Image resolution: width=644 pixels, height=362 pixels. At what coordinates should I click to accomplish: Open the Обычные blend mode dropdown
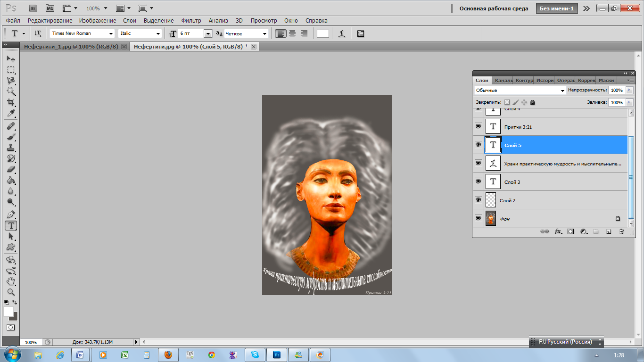coord(520,90)
